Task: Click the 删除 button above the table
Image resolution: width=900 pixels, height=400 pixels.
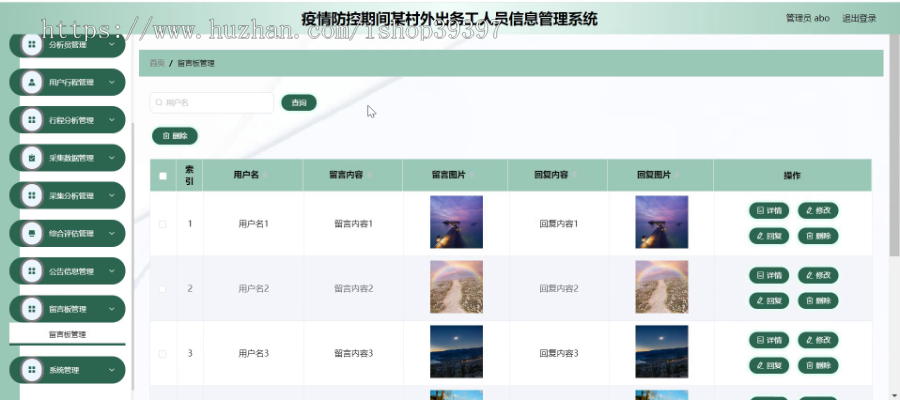Action: [x=175, y=136]
